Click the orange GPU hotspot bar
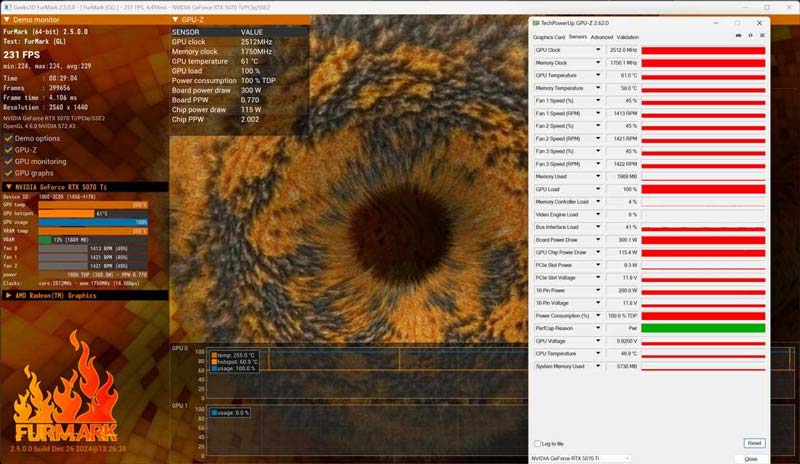The width and height of the screenshot is (800, 464). point(66,213)
